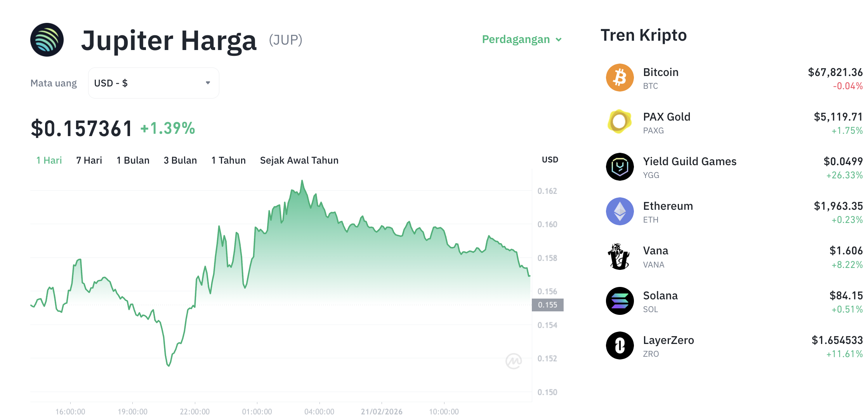This screenshot has width=868, height=418.
Task: Switch to the 7 Hari chart range
Action: (89, 160)
